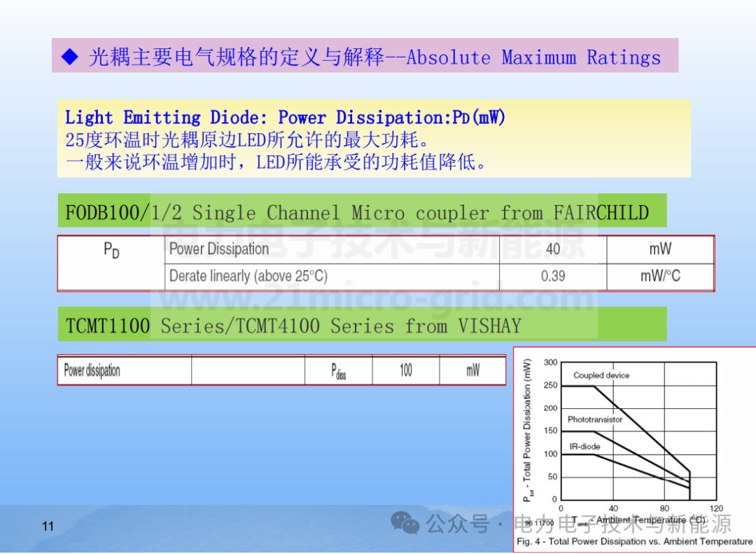756x554 pixels.
Task: Click the Light Emitting Diode Power Dissipation heading
Action: tap(284, 117)
